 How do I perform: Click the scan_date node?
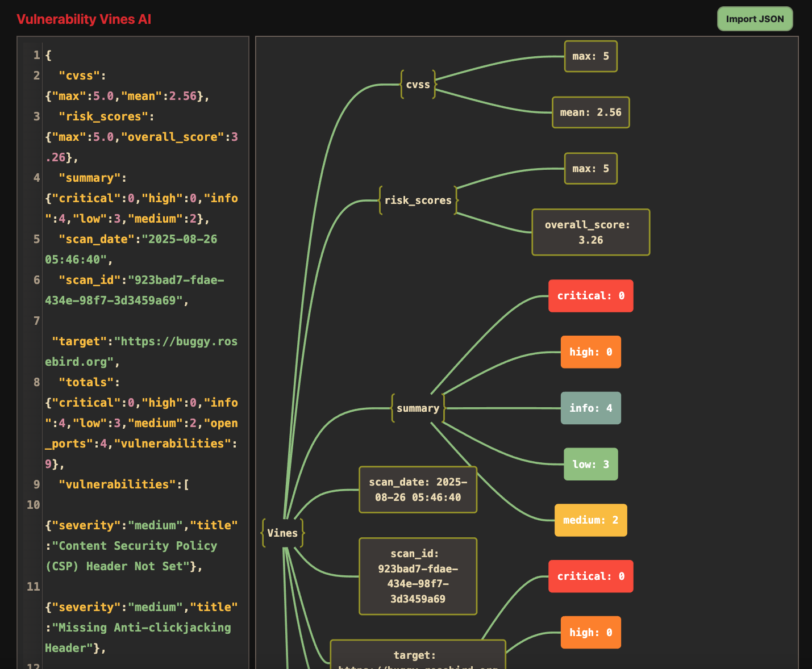click(x=418, y=490)
